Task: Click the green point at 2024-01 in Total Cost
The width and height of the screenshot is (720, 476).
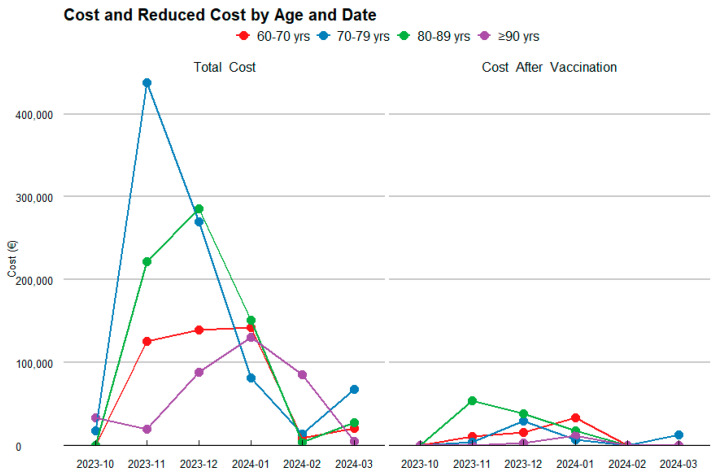Action: pyautogui.click(x=251, y=320)
